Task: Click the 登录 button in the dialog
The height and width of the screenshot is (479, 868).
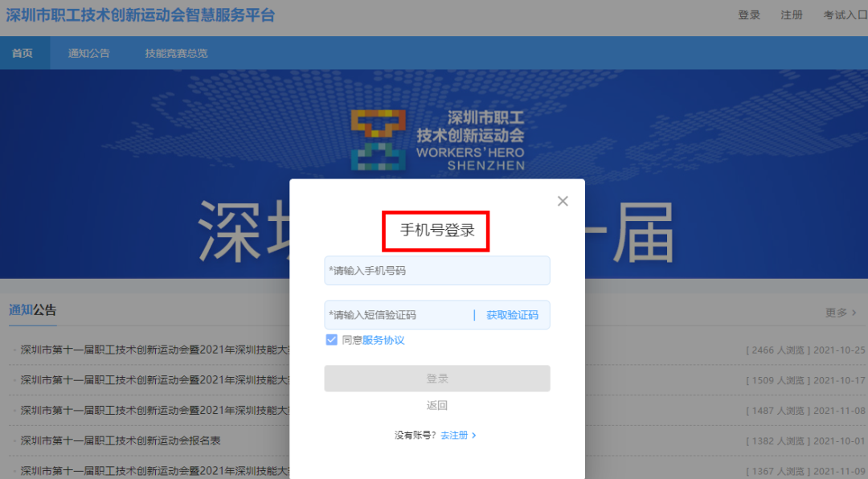Action: pos(436,379)
